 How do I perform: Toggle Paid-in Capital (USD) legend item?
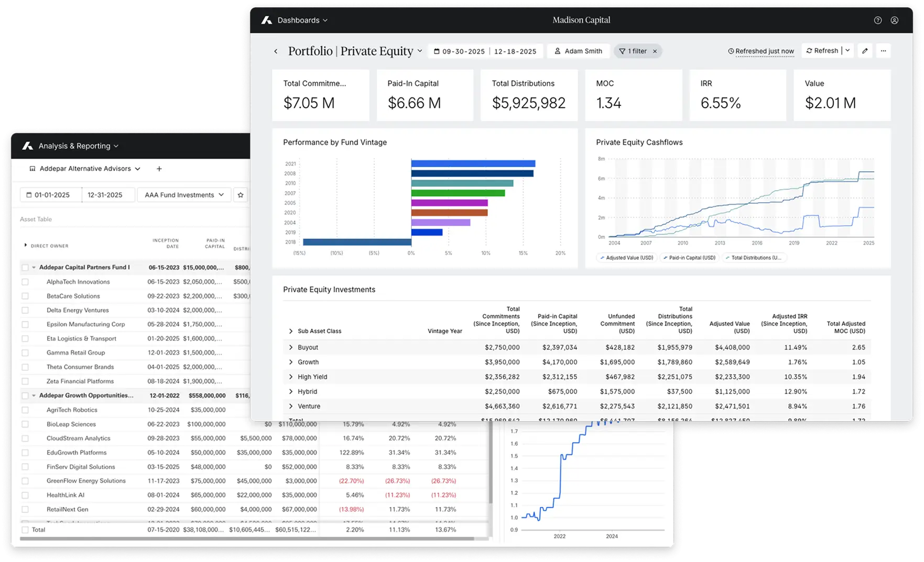[x=689, y=258]
